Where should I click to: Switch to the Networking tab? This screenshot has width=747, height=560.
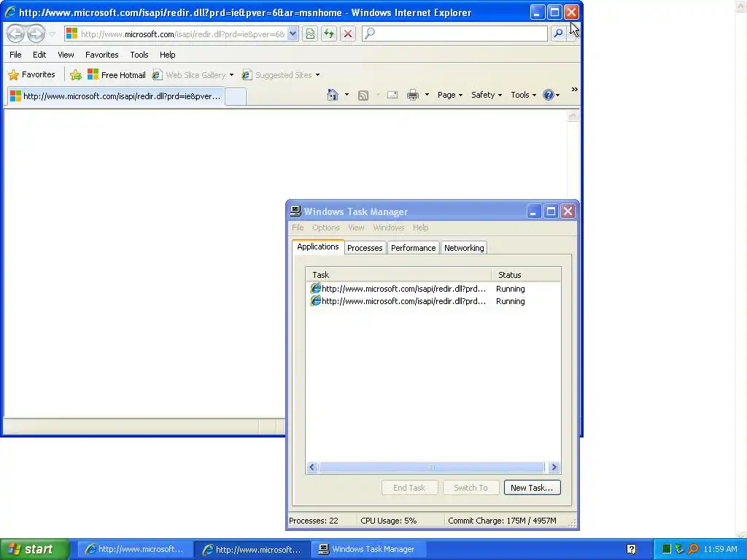click(464, 248)
